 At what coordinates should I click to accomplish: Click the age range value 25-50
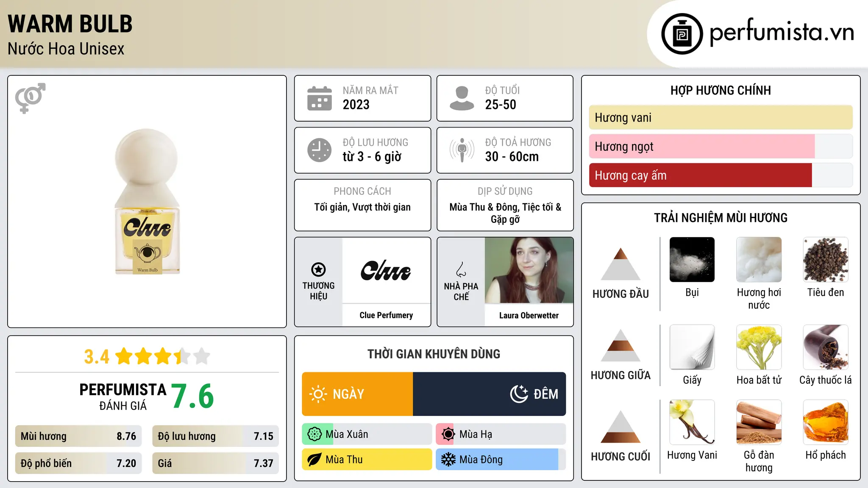(501, 105)
